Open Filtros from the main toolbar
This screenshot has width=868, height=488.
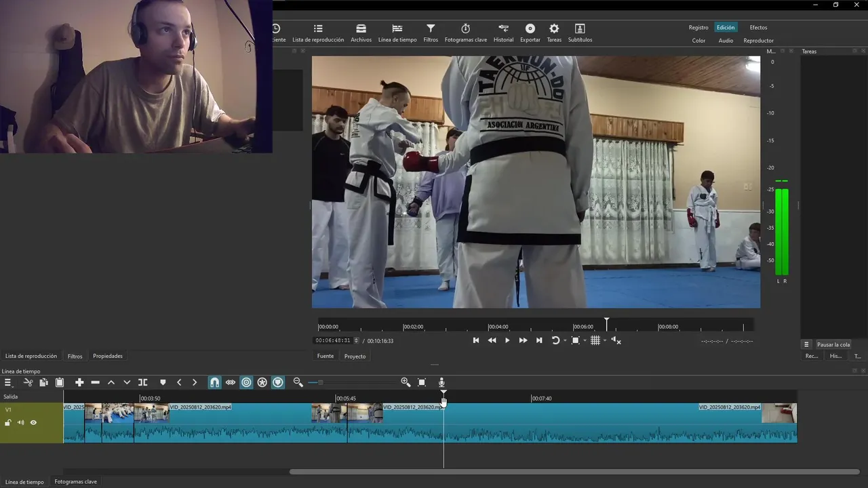[x=431, y=33]
